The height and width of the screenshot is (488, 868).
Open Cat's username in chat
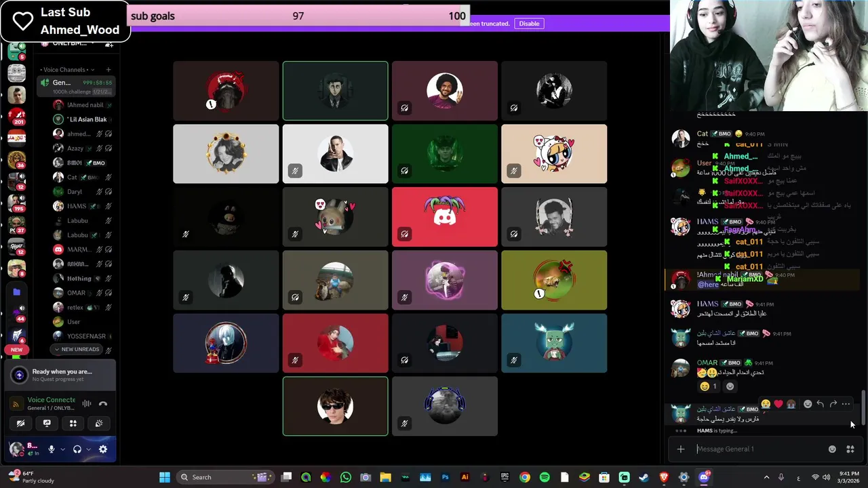coord(703,134)
